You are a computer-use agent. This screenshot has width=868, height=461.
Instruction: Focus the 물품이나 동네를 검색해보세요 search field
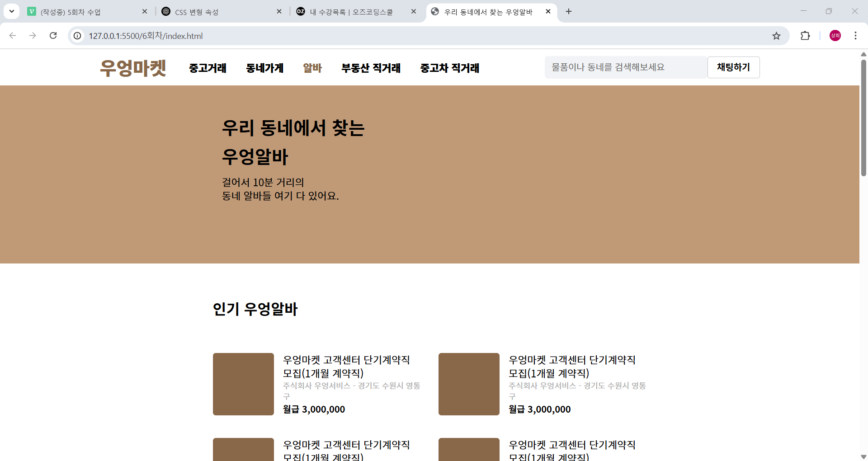pyautogui.click(x=626, y=67)
